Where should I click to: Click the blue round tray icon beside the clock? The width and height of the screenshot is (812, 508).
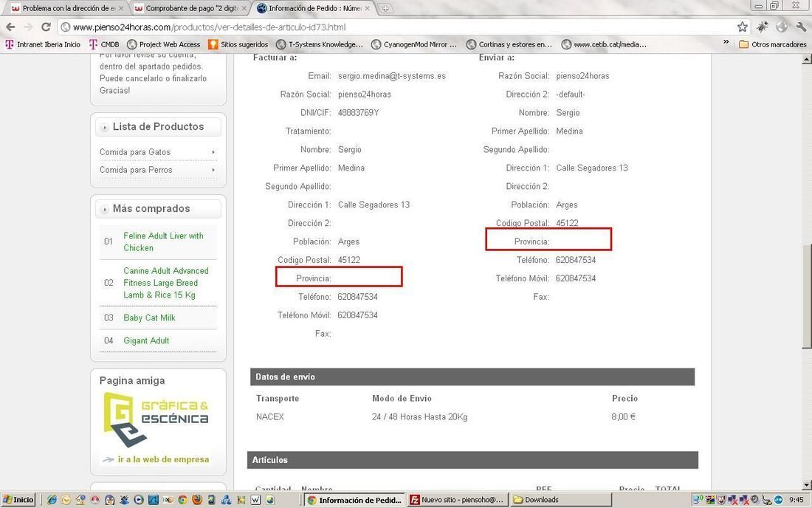pos(778,500)
